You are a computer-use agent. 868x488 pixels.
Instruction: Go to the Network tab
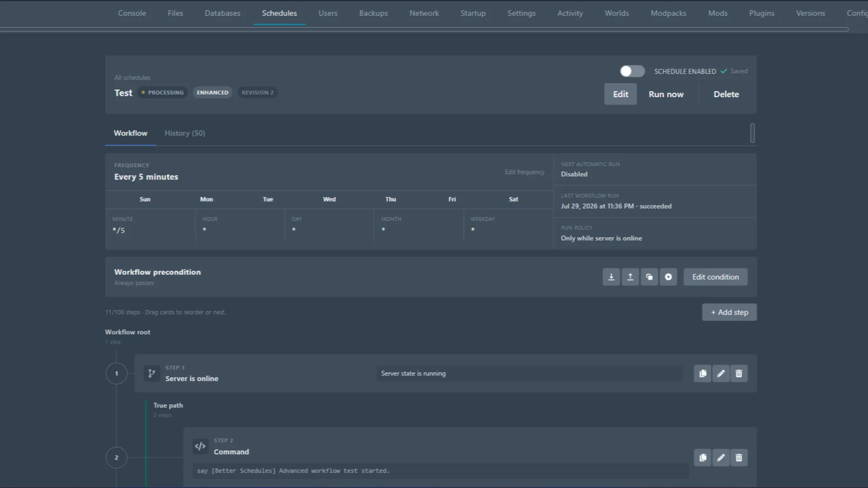(424, 13)
